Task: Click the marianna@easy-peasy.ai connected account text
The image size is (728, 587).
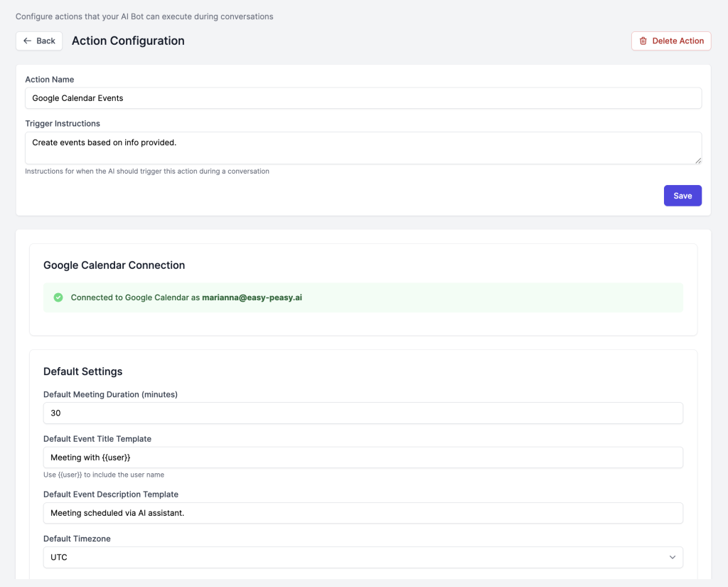Action: (252, 297)
